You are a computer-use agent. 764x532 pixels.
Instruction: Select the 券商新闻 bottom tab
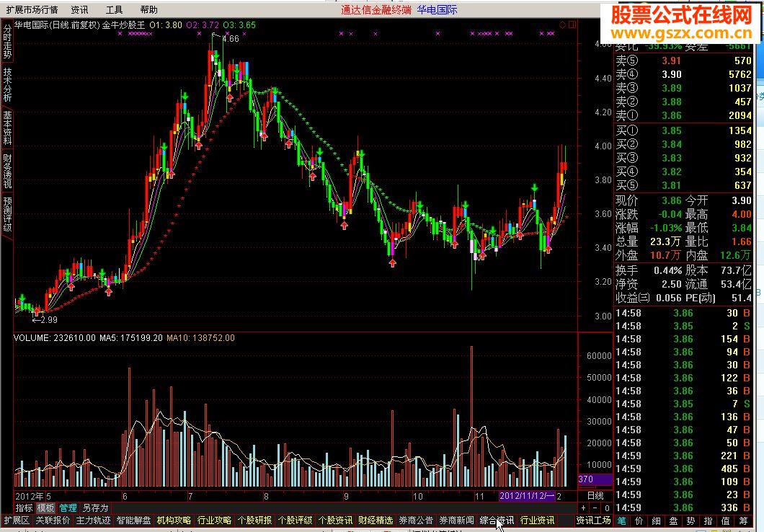(x=456, y=520)
